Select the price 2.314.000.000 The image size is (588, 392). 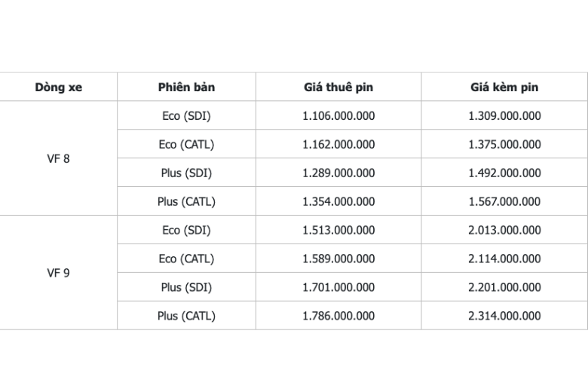click(504, 316)
